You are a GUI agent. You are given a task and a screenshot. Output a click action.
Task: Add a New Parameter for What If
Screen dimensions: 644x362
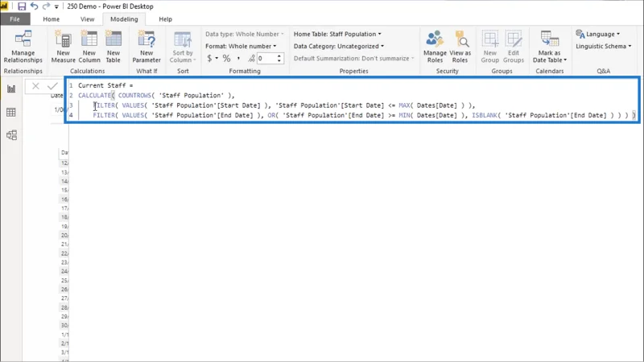[147, 47]
